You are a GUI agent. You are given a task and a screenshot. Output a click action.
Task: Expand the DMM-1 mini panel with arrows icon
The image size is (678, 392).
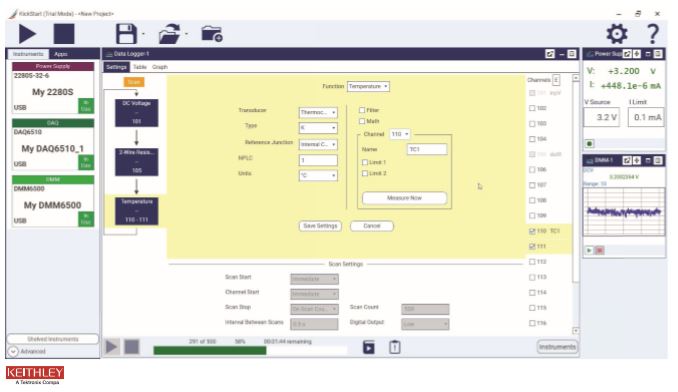(636, 161)
